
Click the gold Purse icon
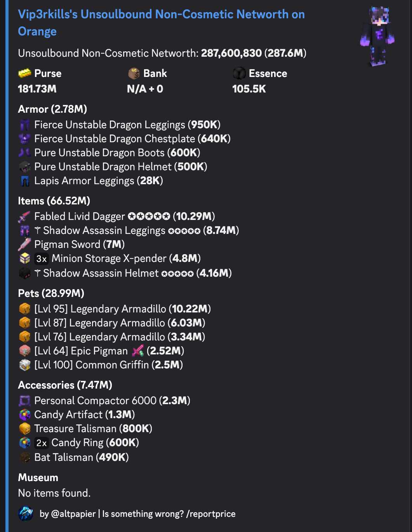pos(25,73)
